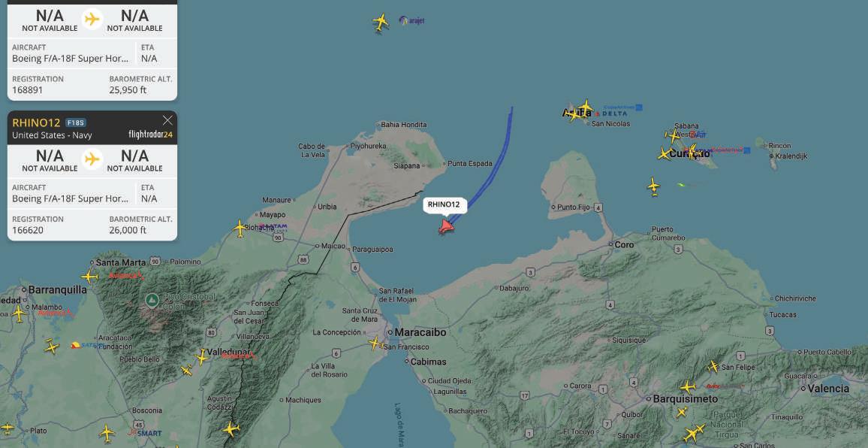
Task: Select the plane icon near Barranquilla
Action: coord(19,313)
